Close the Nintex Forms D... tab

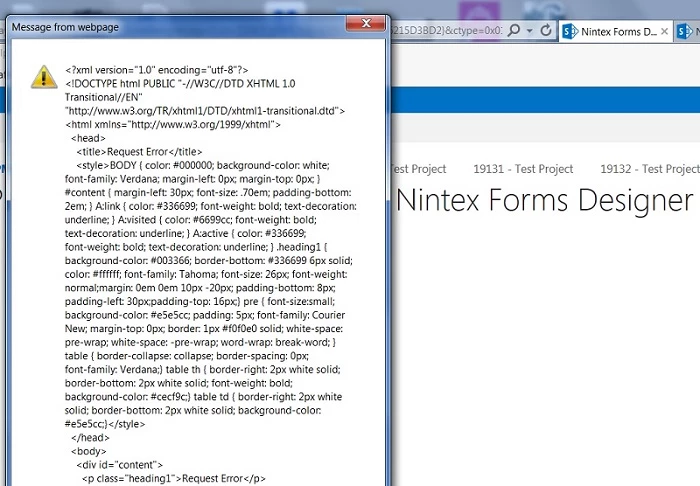click(664, 32)
